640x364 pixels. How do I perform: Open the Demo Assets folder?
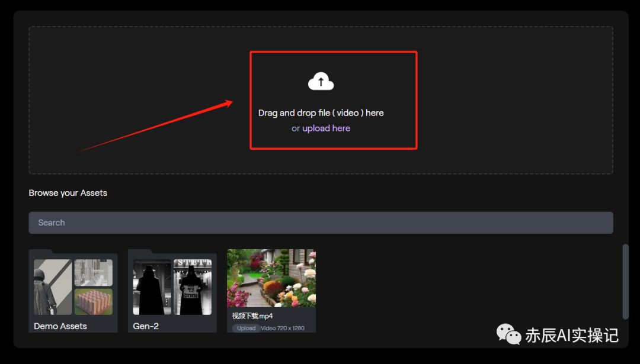click(73, 291)
